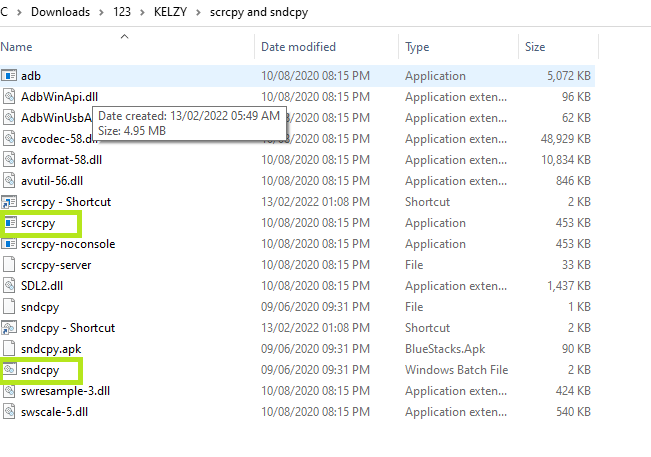Select the file name 'avutil-56.dll'
The image size is (651, 457).
pos(52,181)
